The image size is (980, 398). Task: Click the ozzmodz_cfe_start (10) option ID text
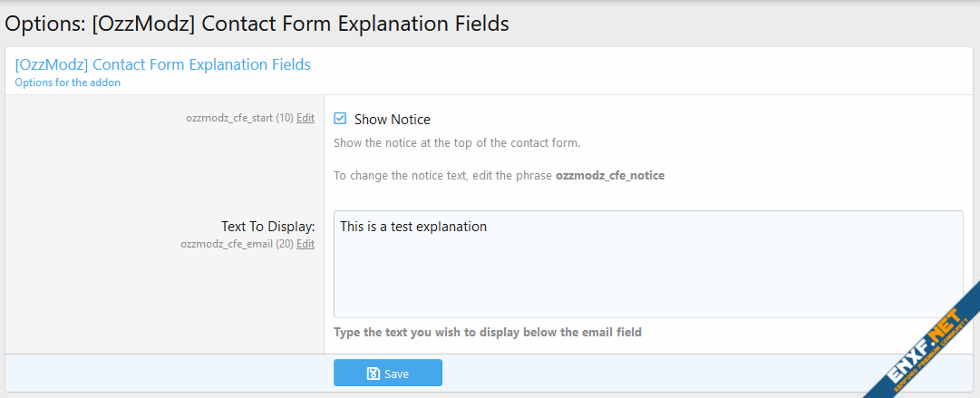tap(239, 118)
